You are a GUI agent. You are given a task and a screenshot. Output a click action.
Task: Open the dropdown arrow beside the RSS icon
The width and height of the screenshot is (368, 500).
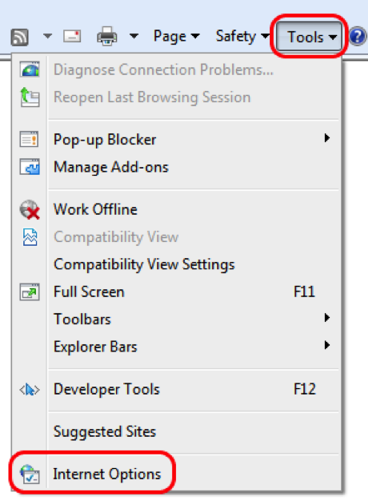click(x=48, y=36)
